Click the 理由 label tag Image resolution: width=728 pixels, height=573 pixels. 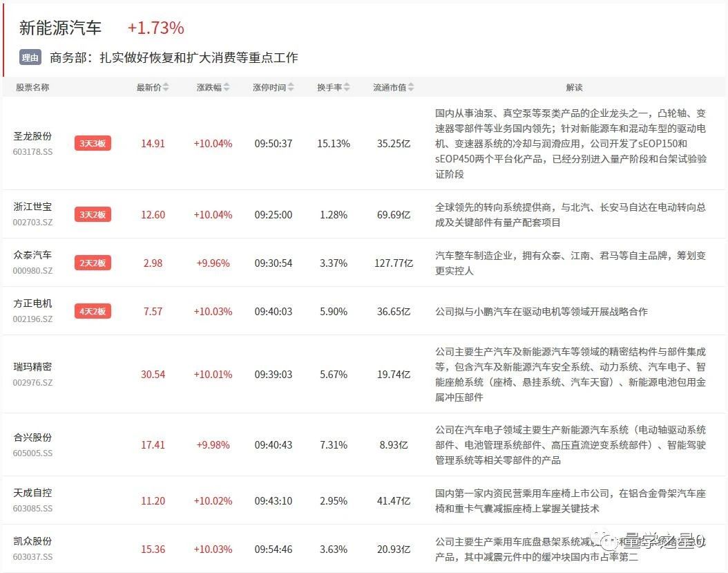click(x=29, y=57)
